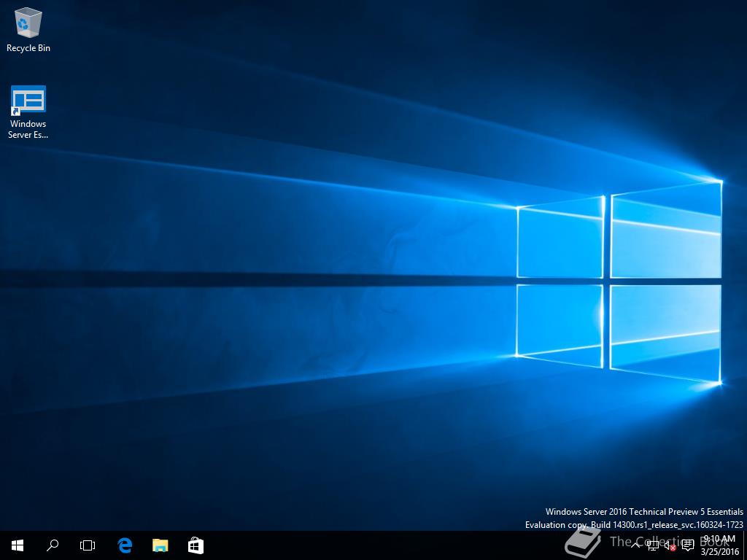Open File Explorer from the taskbar

point(160,545)
